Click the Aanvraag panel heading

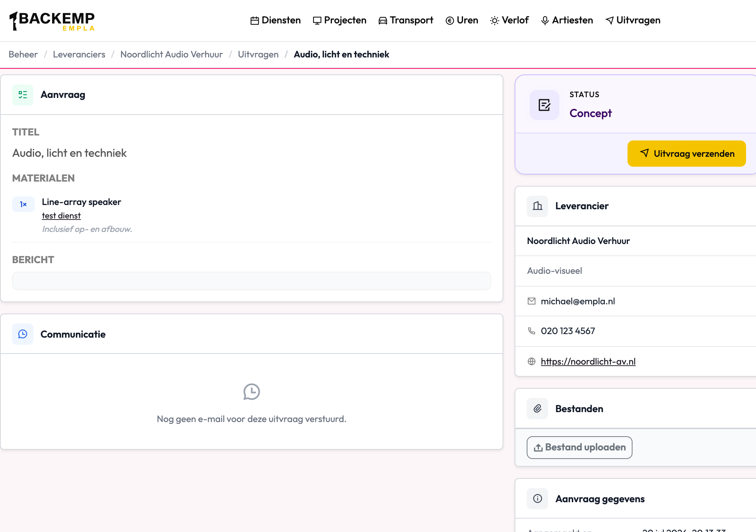pos(63,95)
